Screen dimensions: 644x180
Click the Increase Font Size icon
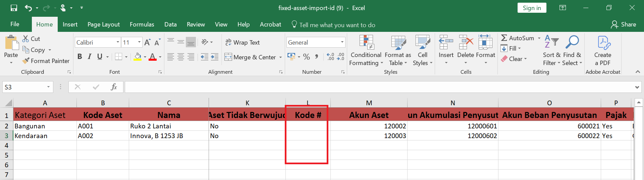(x=147, y=43)
